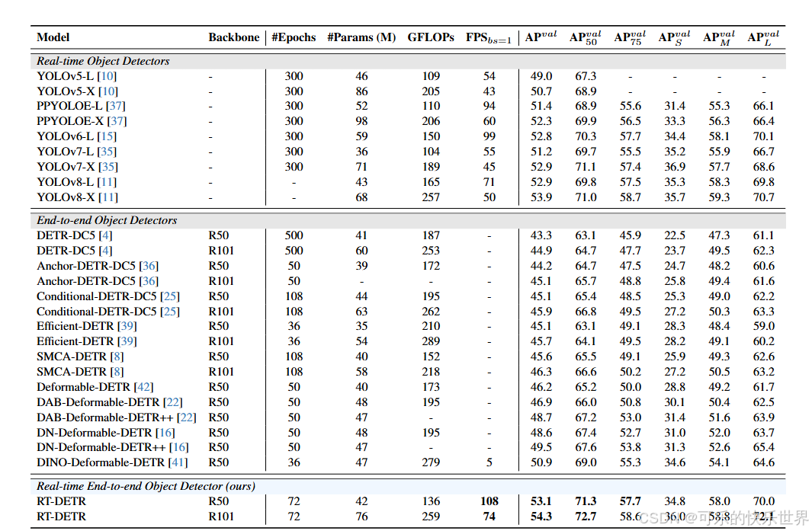Open citation [16] beside DN-Deformable-DETR++
Screen dimensions: 812x531
click(178, 448)
